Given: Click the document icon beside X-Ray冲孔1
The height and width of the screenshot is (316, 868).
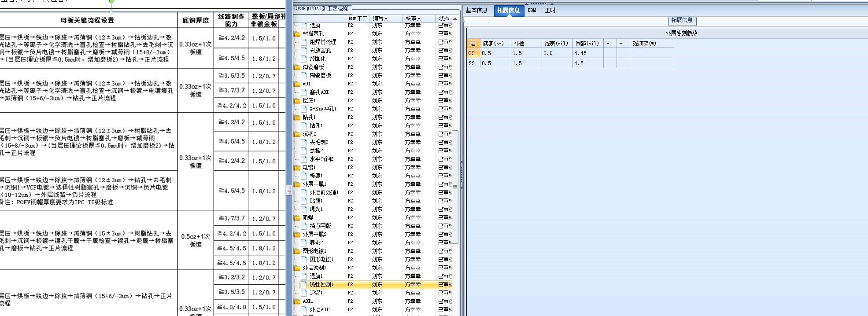Looking at the screenshot, I should point(304,109).
